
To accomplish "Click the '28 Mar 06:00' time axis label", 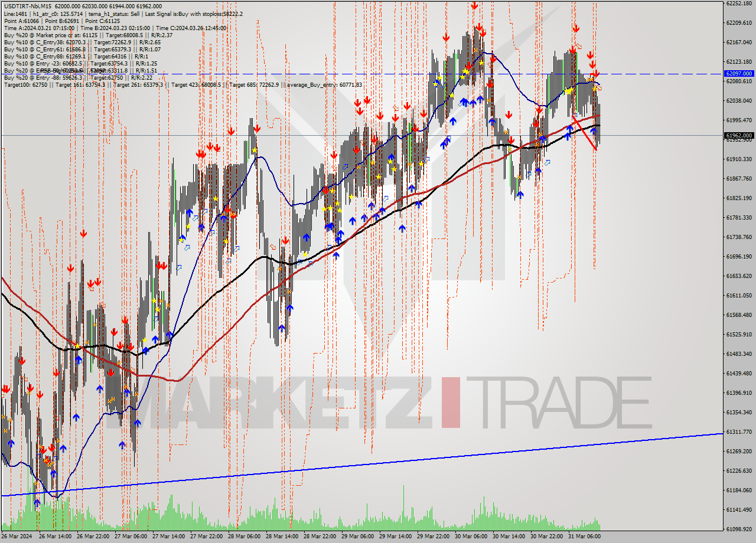I will click(x=245, y=537).
